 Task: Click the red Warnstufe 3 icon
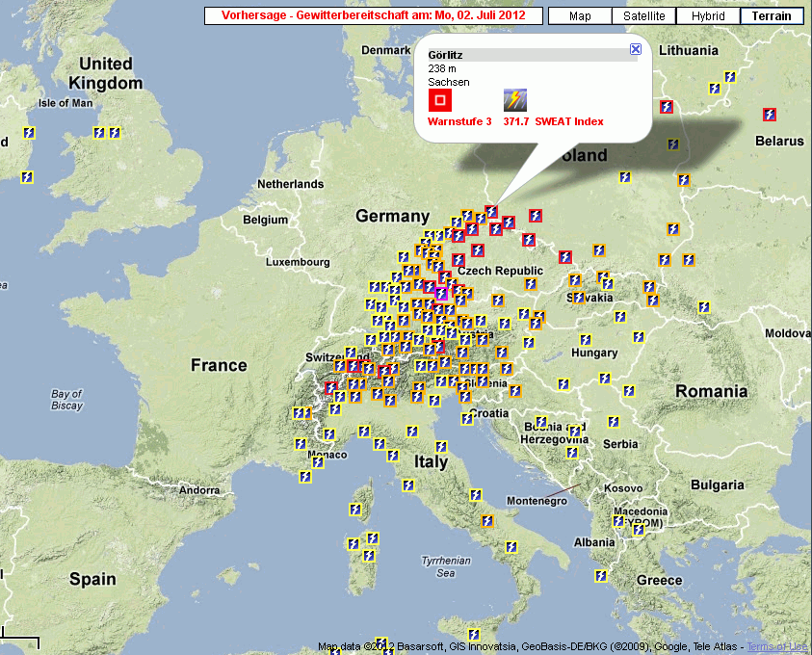click(x=439, y=100)
